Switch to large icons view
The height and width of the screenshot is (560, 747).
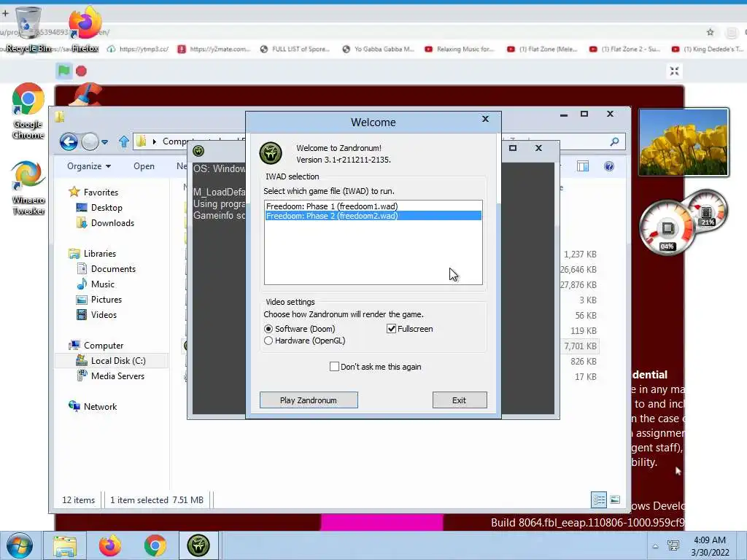615,499
